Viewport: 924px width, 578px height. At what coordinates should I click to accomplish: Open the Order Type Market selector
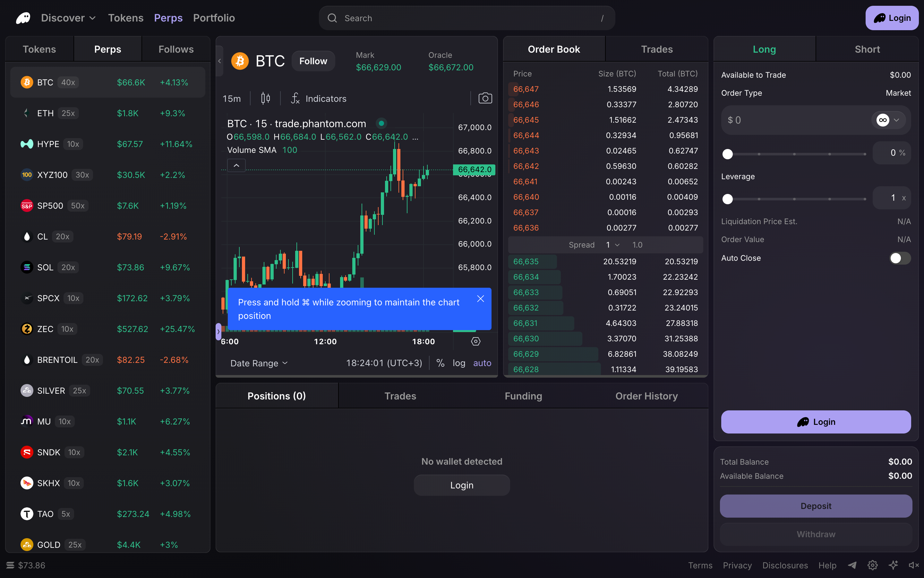(898, 93)
